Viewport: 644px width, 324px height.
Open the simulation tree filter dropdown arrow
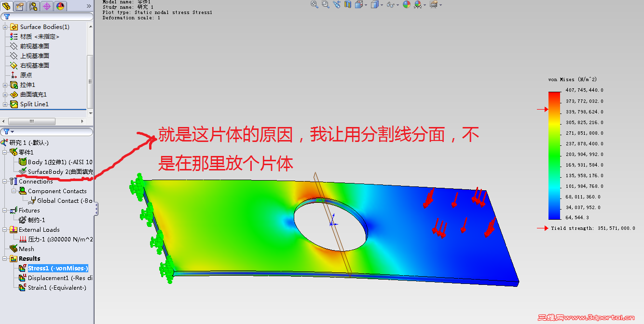coord(13,132)
